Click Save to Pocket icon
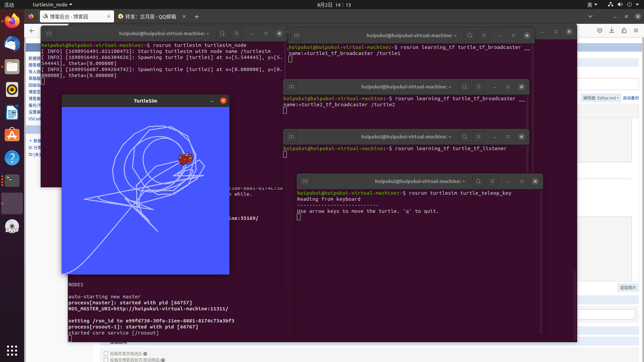 tap(599, 31)
